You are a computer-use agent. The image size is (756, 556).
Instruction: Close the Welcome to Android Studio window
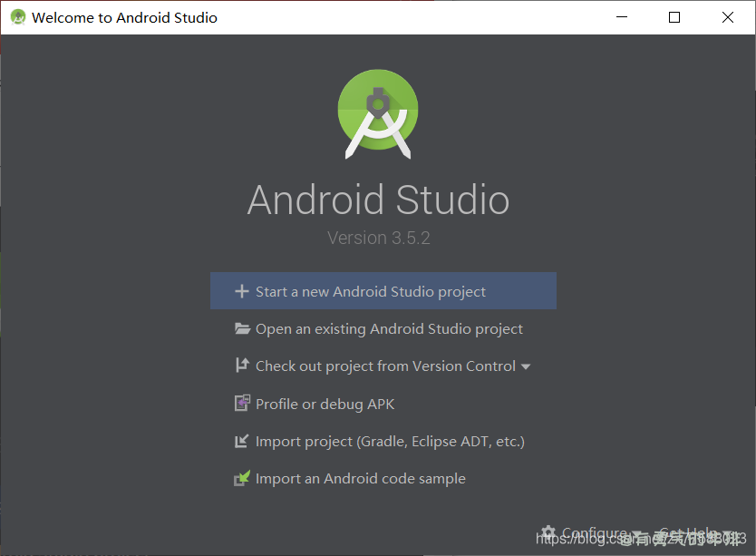pyautogui.click(x=728, y=17)
